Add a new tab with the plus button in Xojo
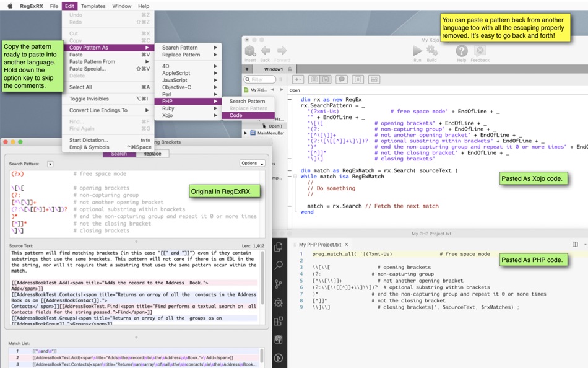 (x=247, y=69)
